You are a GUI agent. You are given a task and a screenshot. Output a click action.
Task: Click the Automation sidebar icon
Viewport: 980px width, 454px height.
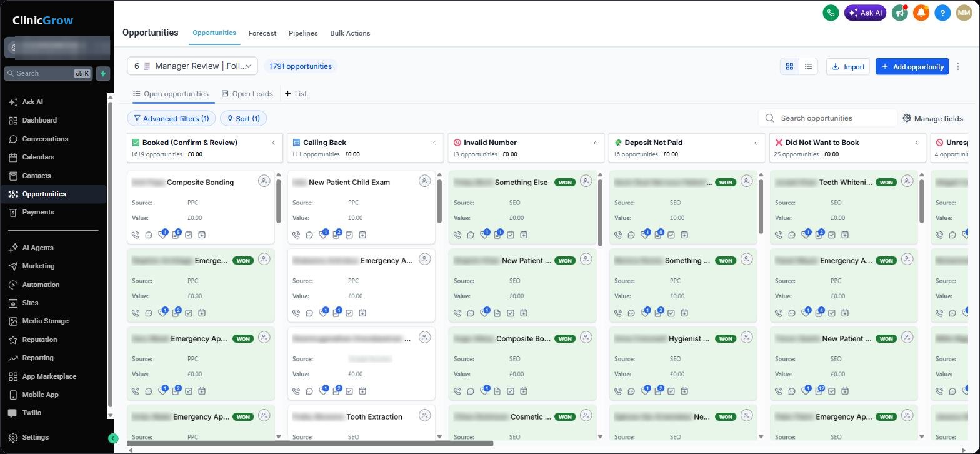click(x=13, y=285)
